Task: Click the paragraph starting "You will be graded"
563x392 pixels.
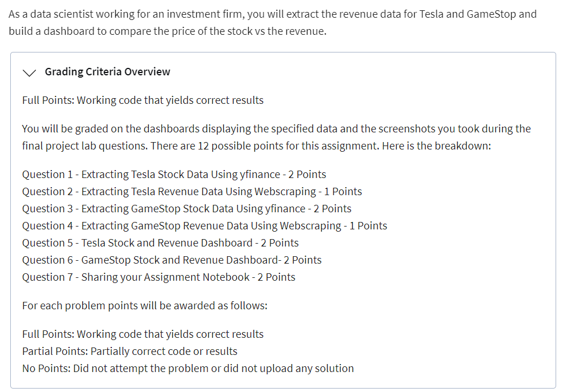Action: [x=276, y=137]
